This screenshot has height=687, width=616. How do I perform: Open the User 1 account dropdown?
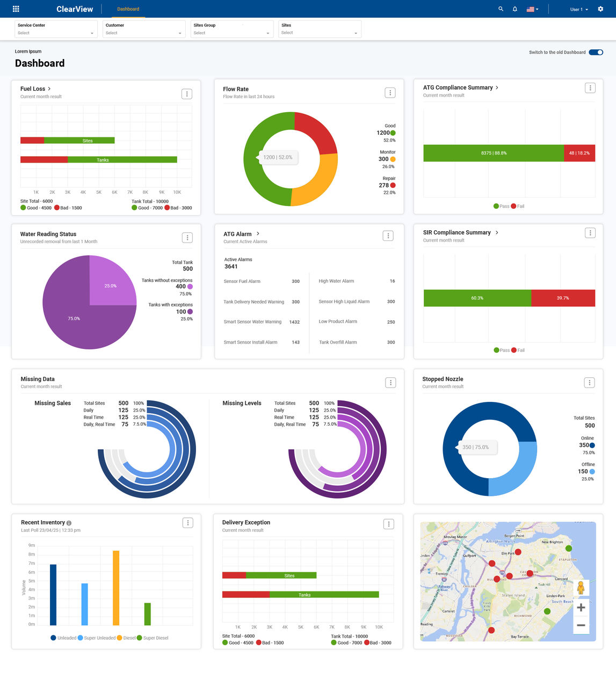tap(579, 9)
